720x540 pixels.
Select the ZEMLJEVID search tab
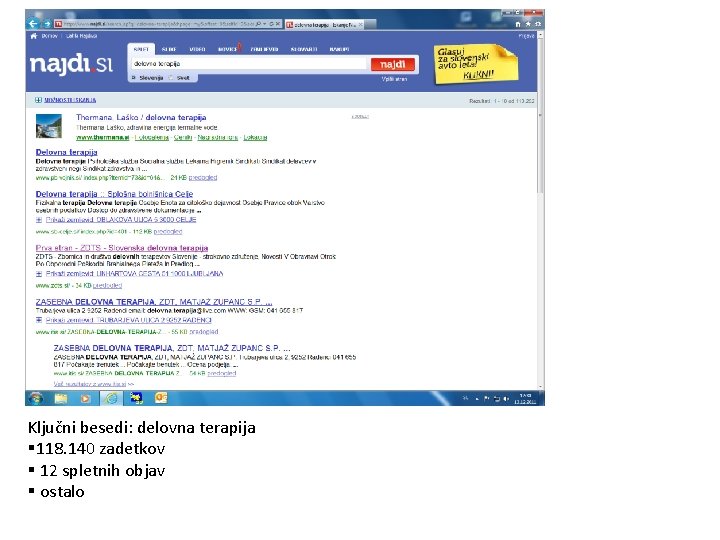click(264, 49)
